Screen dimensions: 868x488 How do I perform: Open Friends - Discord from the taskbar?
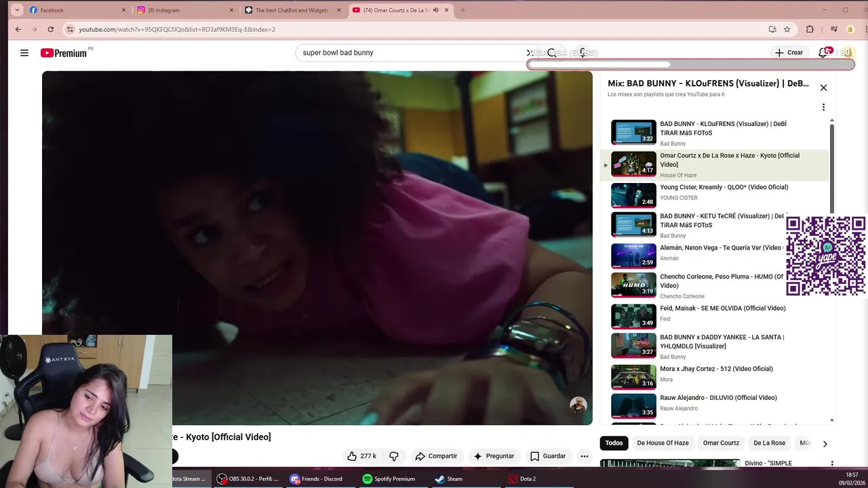316,479
